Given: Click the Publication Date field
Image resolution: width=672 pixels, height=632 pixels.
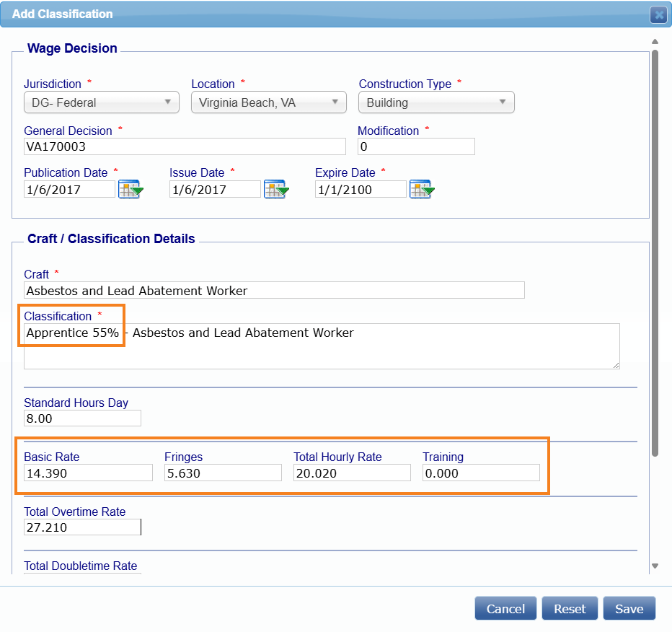Looking at the screenshot, I should pyautogui.click(x=69, y=190).
